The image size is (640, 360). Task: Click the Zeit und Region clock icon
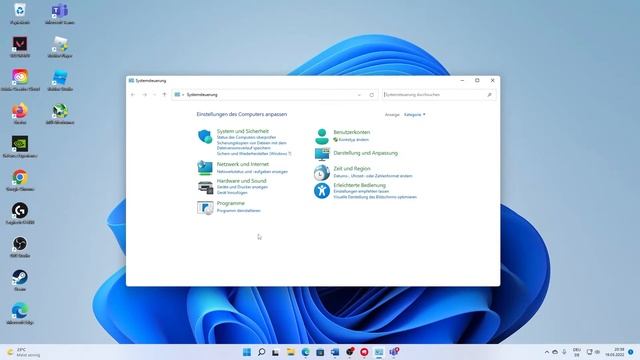[322, 173]
